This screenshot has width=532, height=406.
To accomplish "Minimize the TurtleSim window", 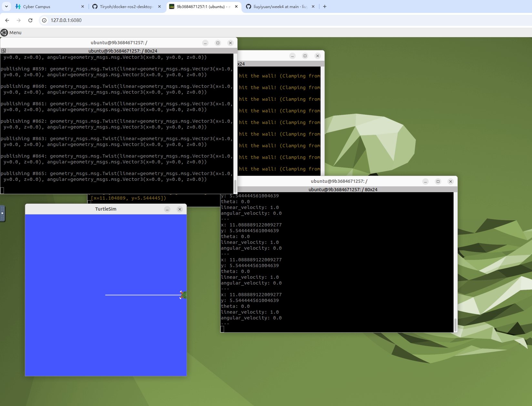I will [x=167, y=209].
